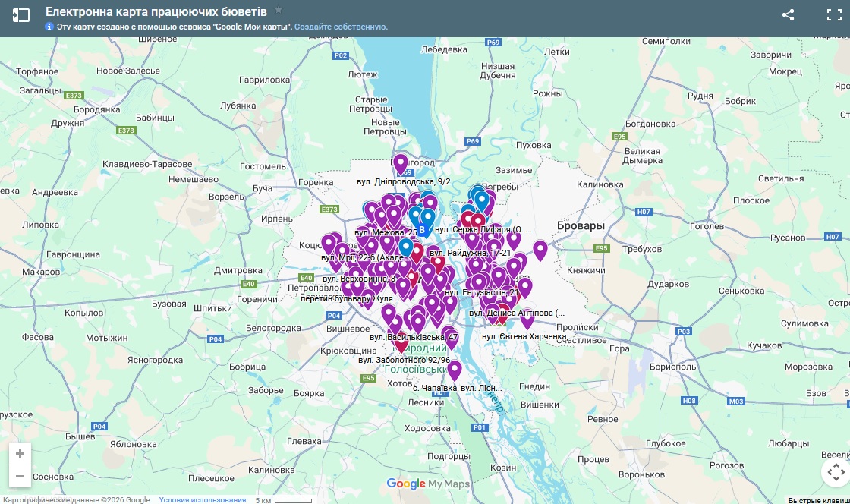Select the isolated purple marker west of Княжичи
The height and width of the screenshot is (504, 850).
click(540, 250)
